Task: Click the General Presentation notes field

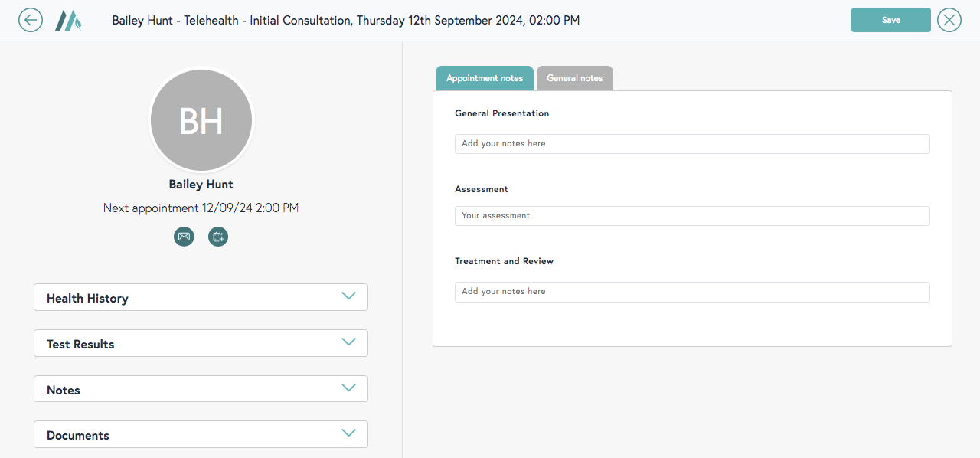Action: pyautogui.click(x=692, y=144)
